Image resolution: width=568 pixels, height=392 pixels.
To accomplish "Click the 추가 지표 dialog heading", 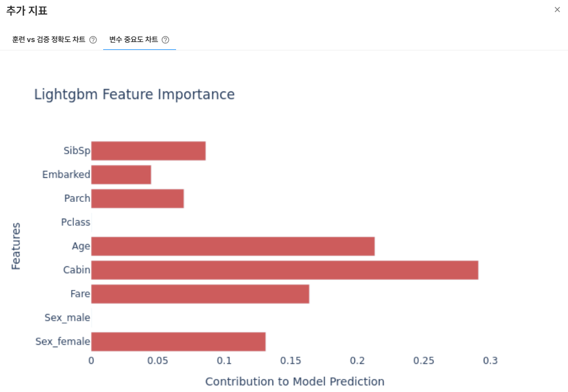I will point(27,10).
